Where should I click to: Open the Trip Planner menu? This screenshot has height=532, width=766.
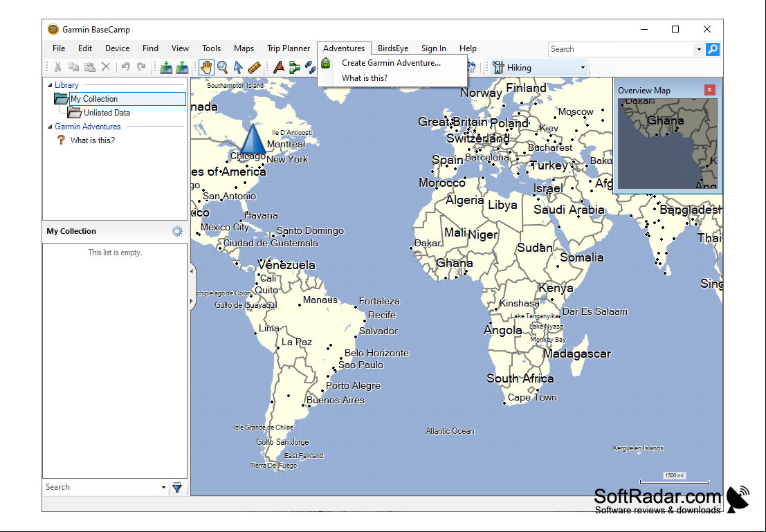(x=289, y=48)
